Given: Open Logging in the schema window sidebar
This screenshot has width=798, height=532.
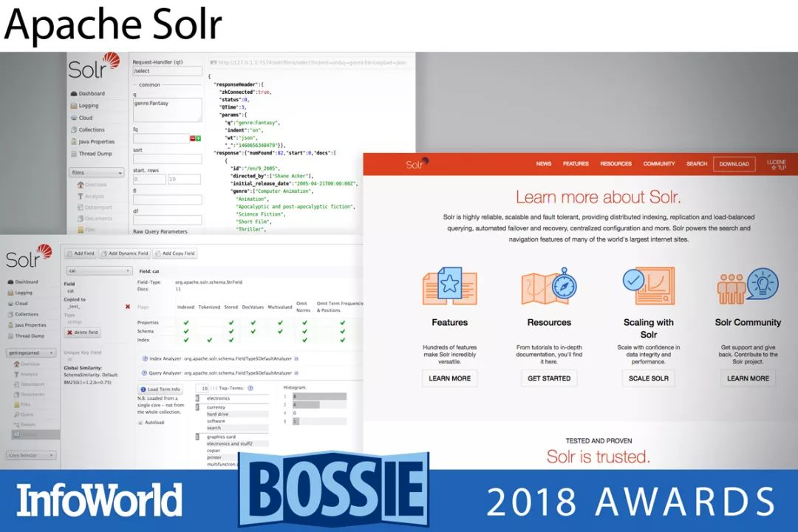Looking at the screenshot, I should [x=20, y=293].
